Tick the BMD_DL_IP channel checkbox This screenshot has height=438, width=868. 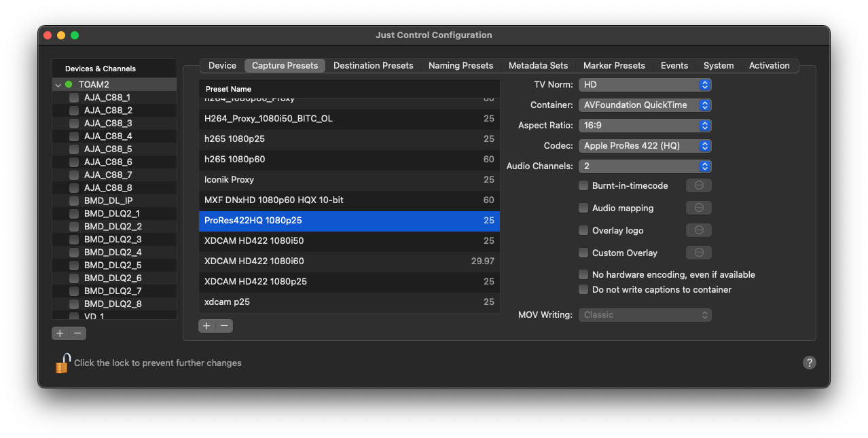pos(74,201)
